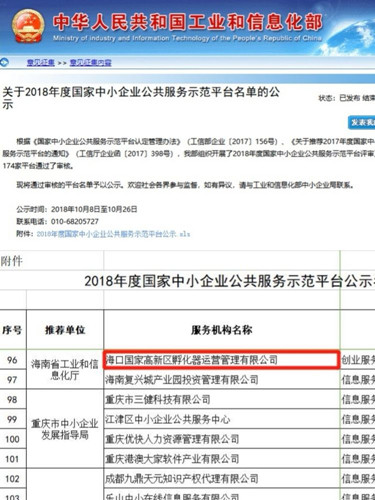The image size is (375, 500).
Task: Click the 信息服务 cell in row 97
Action: (x=358, y=379)
